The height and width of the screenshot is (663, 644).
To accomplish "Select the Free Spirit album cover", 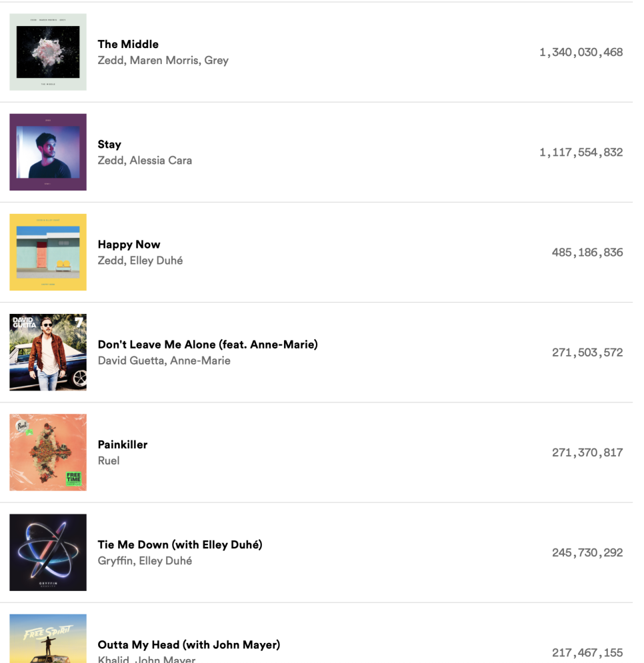I will pos(48,638).
